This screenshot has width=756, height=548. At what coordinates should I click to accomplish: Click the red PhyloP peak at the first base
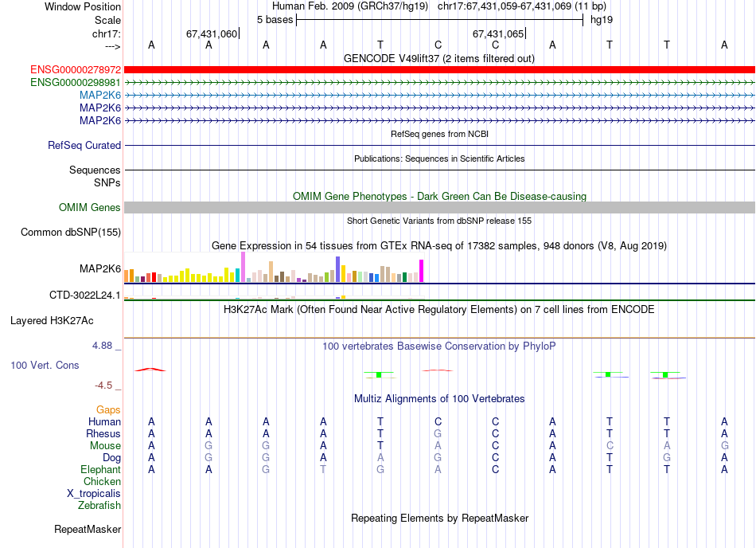(x=150, y=370)
